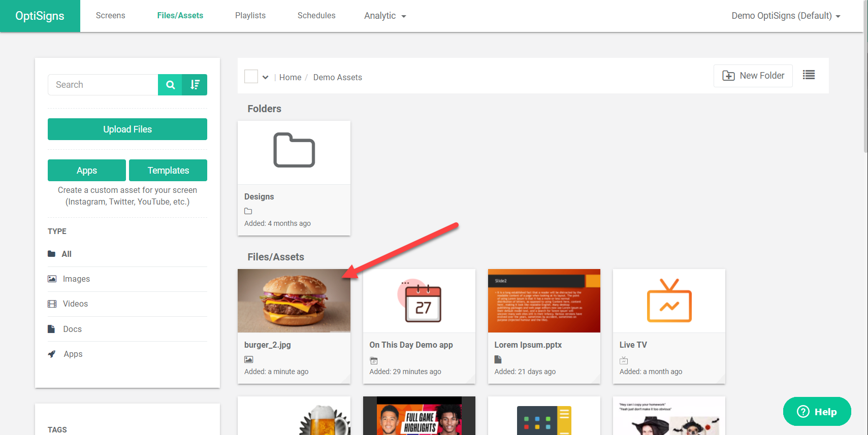This screenshot has height=435, width=868.
Task: Click the image type icon under burger_2.jpg
Action: pyautogui.click(x=248, y=359)
